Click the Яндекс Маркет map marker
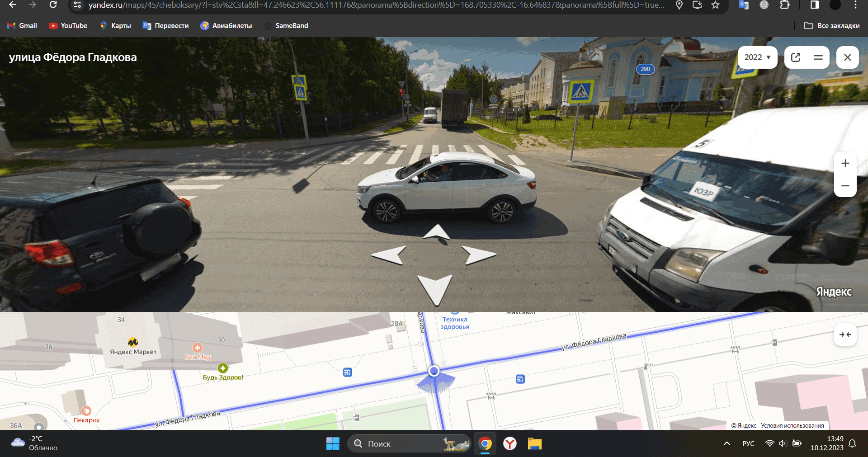The image size is (868, 457). click(x=133, y=342)
